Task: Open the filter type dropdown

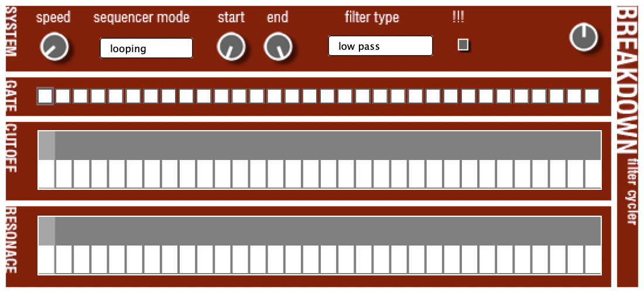Action: click(381, 46)
